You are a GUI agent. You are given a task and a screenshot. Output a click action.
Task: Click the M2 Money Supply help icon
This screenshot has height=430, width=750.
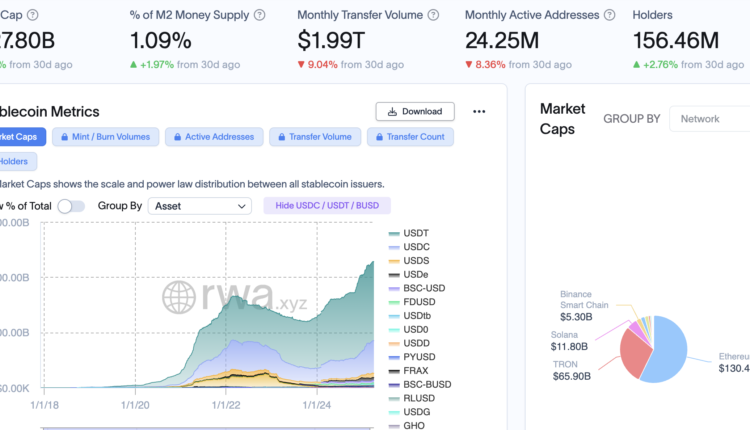pos(260,16)
